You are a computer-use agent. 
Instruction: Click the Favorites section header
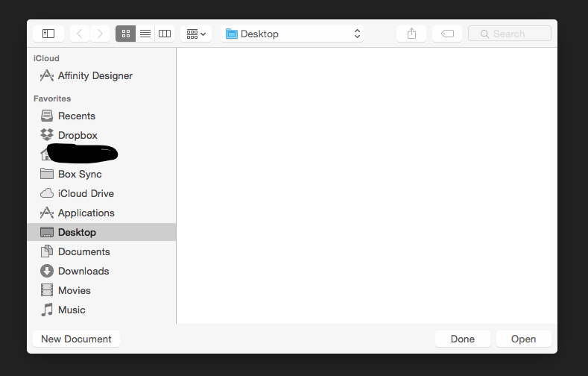(x=52, y=98)
